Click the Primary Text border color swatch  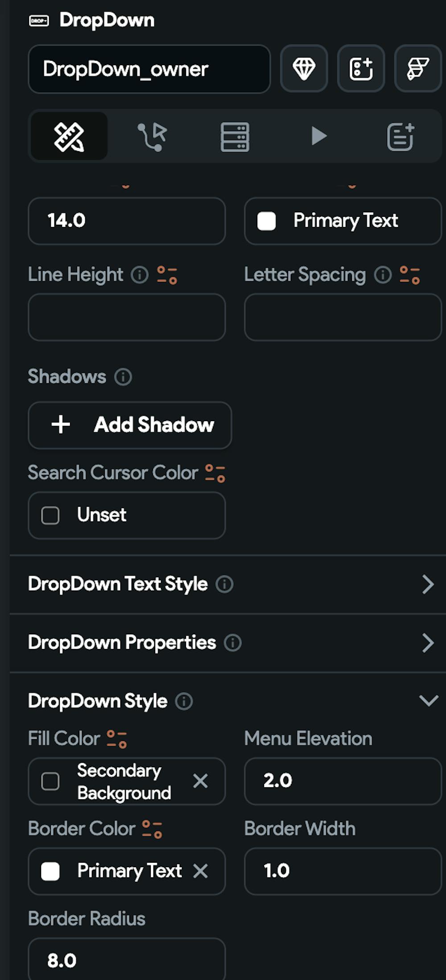tap(50, 871)
